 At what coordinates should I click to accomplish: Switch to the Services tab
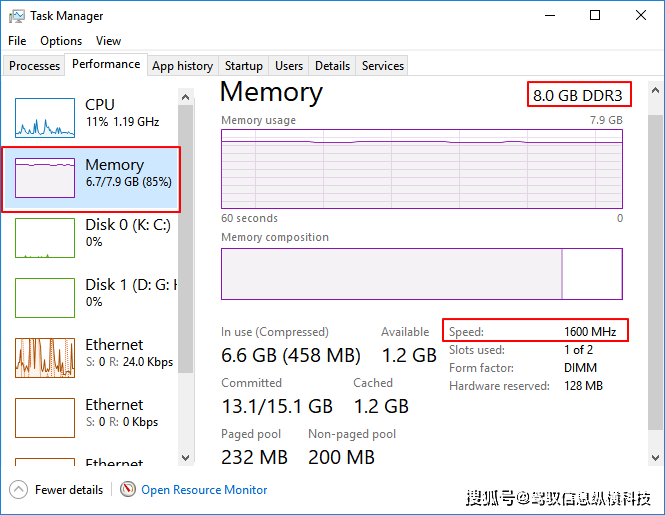pos(383,66)
